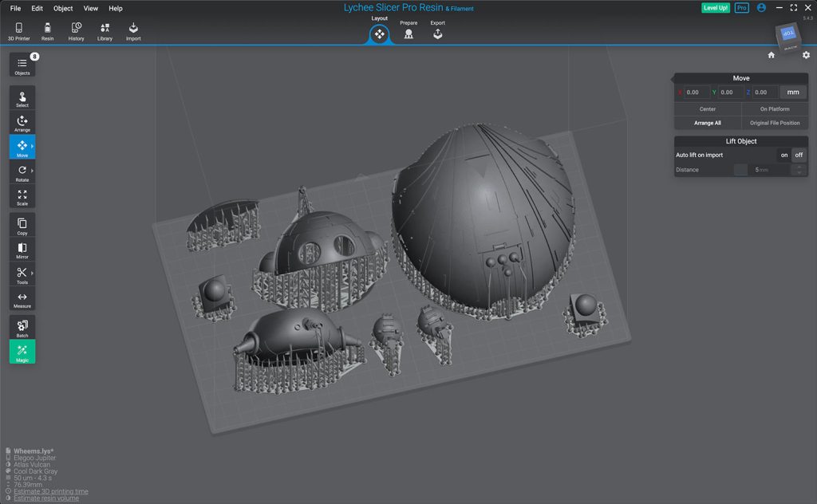This screenshot has height=504, width=817.
Task: Open the Import file icon
Action: pyautogui.click(x=133, y=30)
